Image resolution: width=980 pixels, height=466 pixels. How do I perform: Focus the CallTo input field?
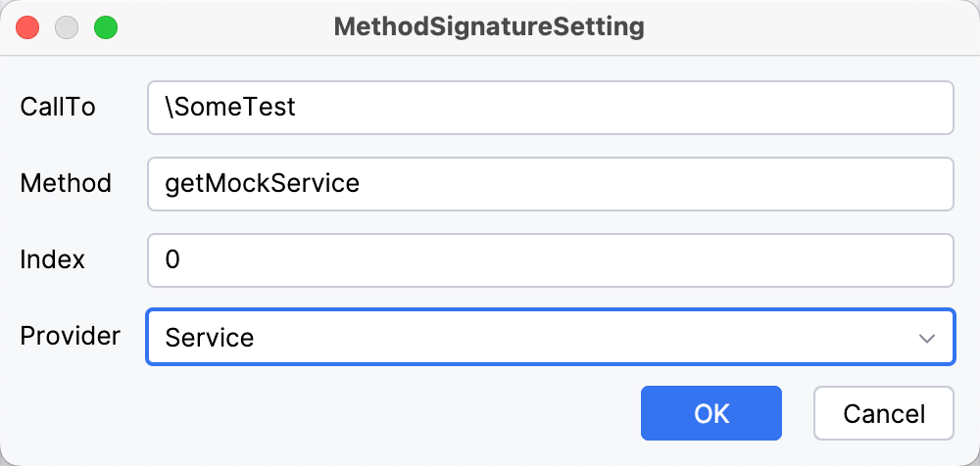[549, 107]
